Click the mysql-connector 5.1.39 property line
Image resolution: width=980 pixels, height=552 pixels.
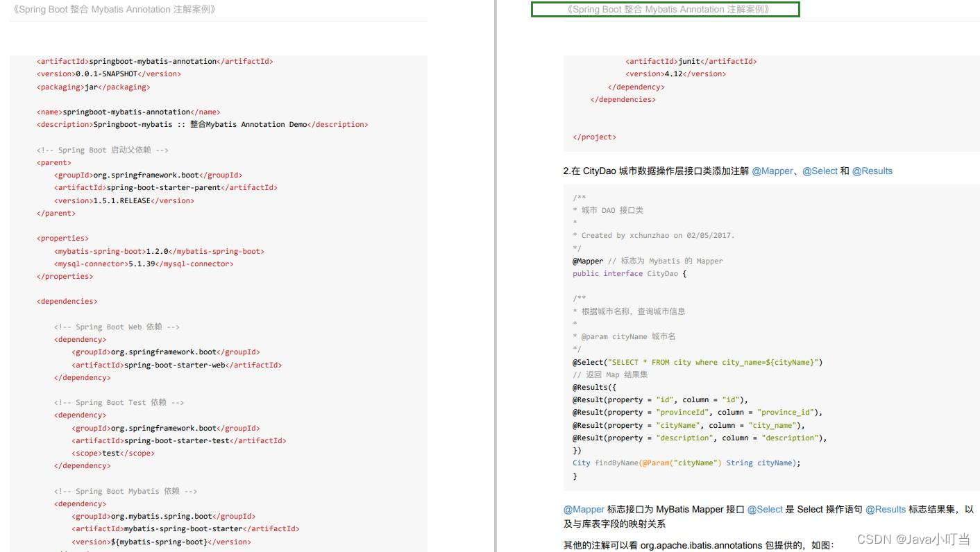(144, 264)
